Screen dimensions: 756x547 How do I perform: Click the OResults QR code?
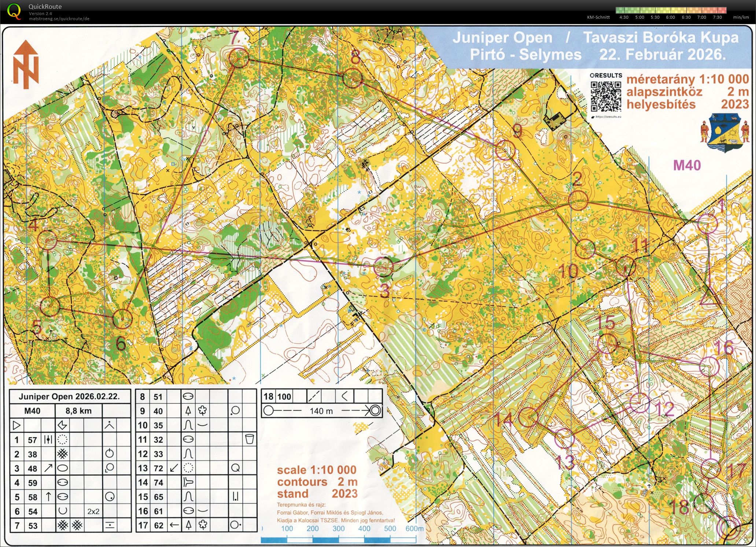point(606,96)
